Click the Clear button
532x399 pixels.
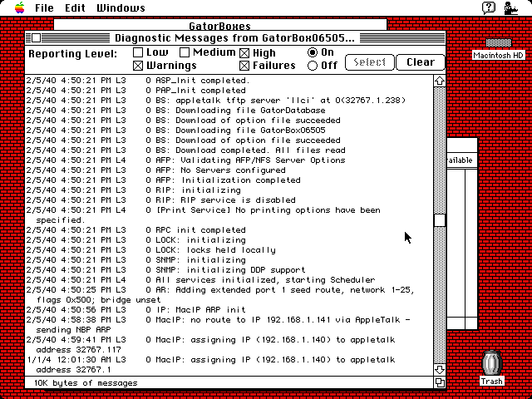click(421, 62)
